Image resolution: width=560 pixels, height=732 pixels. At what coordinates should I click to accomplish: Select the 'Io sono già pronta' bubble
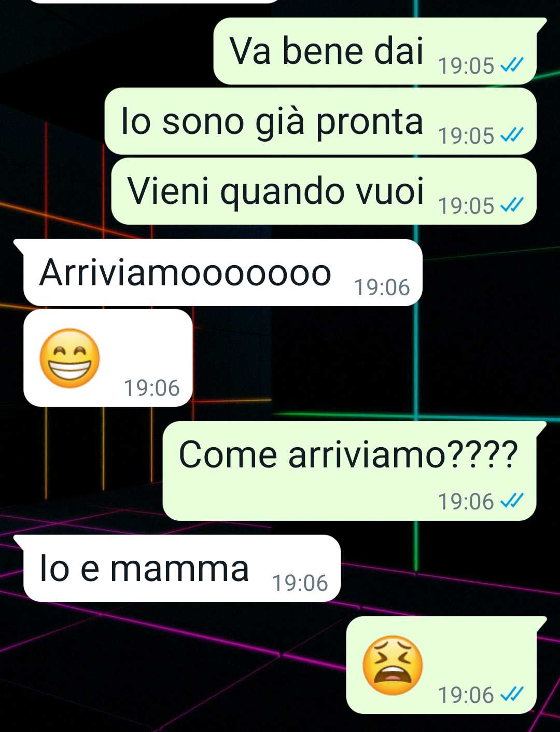click(x=320, y=121)
